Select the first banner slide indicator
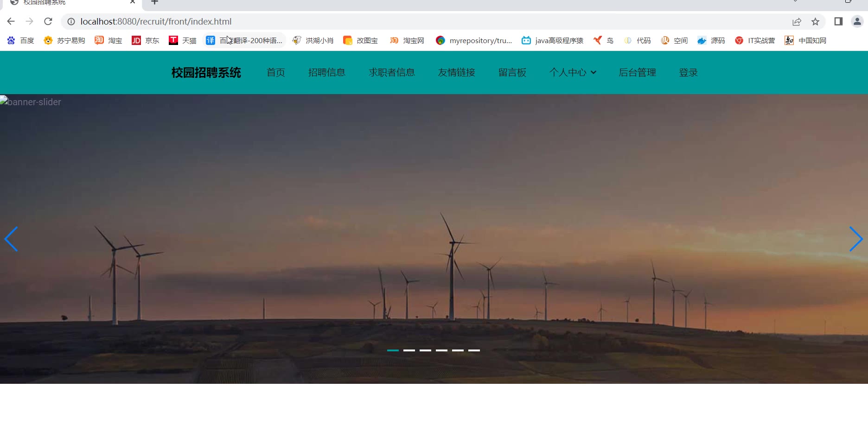Image resolution: width=868 pixels, height=445 pixels. 393,350
